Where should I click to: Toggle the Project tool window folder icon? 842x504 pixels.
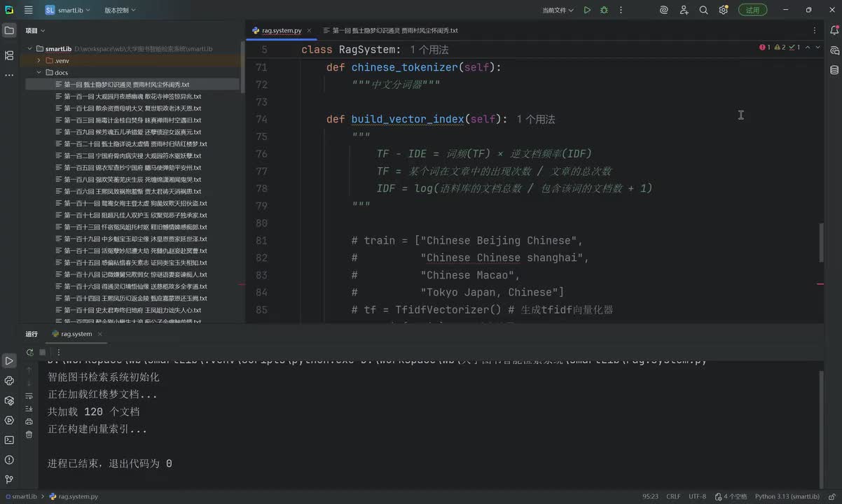pos(9,30)
